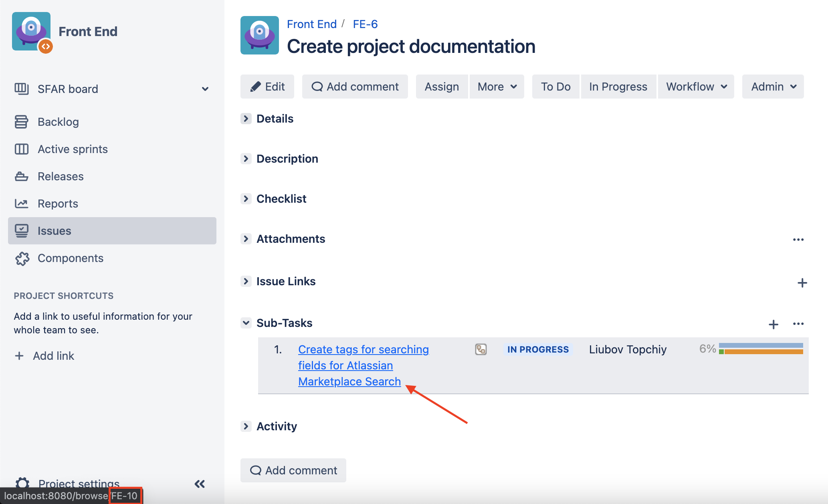Image resolution: width=828 pixels, height=504 pixels.
Task: Click the Front End breadcrumb link
Action: (311, 24)
